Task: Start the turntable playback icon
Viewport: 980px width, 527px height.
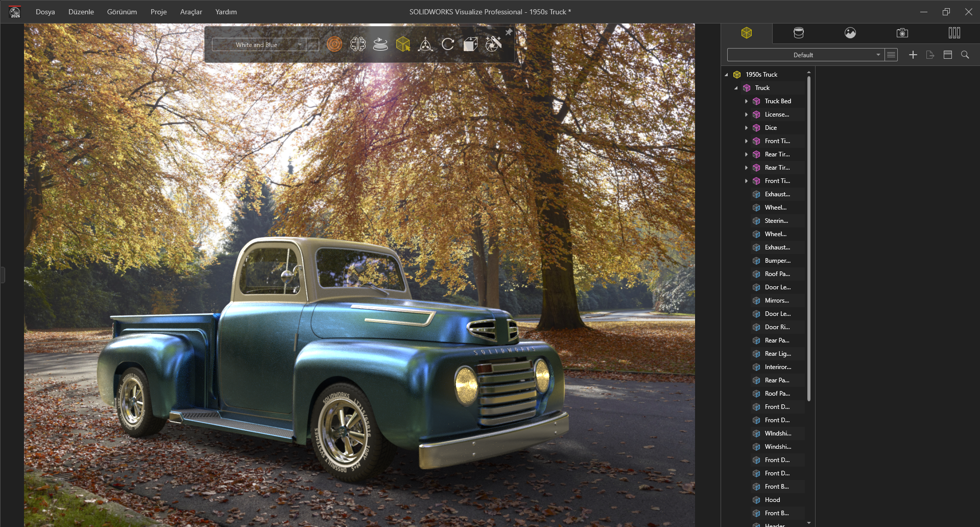Action: click(380, 44)
